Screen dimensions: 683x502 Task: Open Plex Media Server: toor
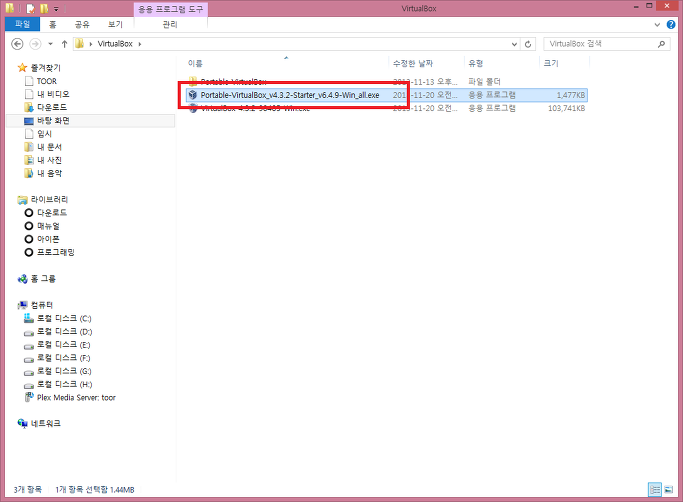[x=76, y=397]
